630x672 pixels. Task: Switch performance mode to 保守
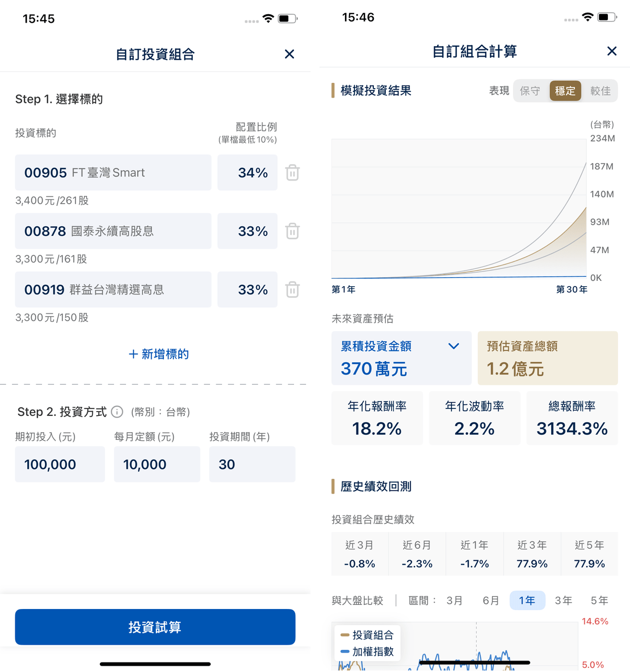[530, 91]
